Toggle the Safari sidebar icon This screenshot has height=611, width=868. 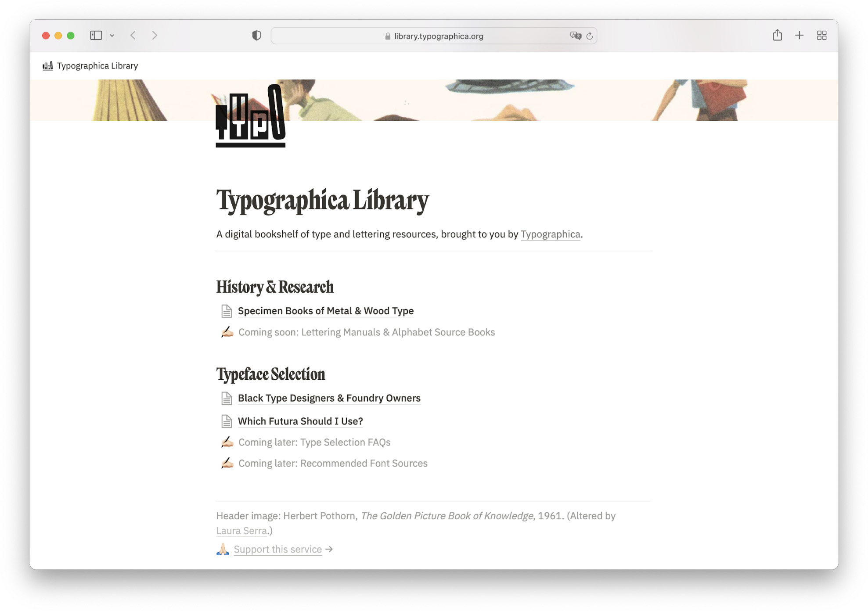coord(96,36)
